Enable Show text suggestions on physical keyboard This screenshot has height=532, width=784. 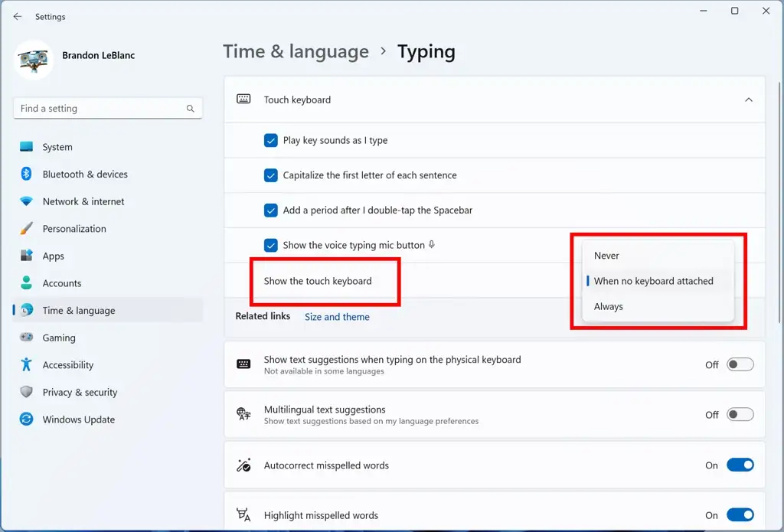tap(740, 364)
